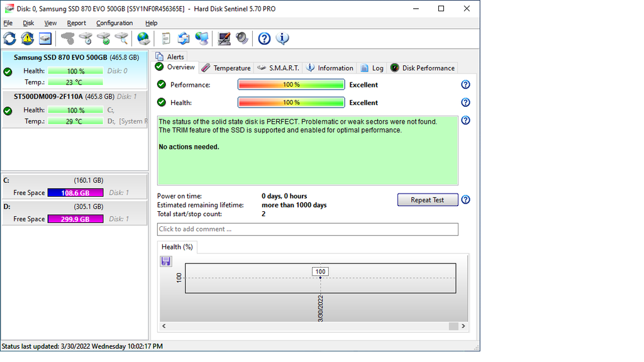The height and width of the screenshot is (362, 644).
Task: Switch to the Information tab
Action: (x=330, y=68)
